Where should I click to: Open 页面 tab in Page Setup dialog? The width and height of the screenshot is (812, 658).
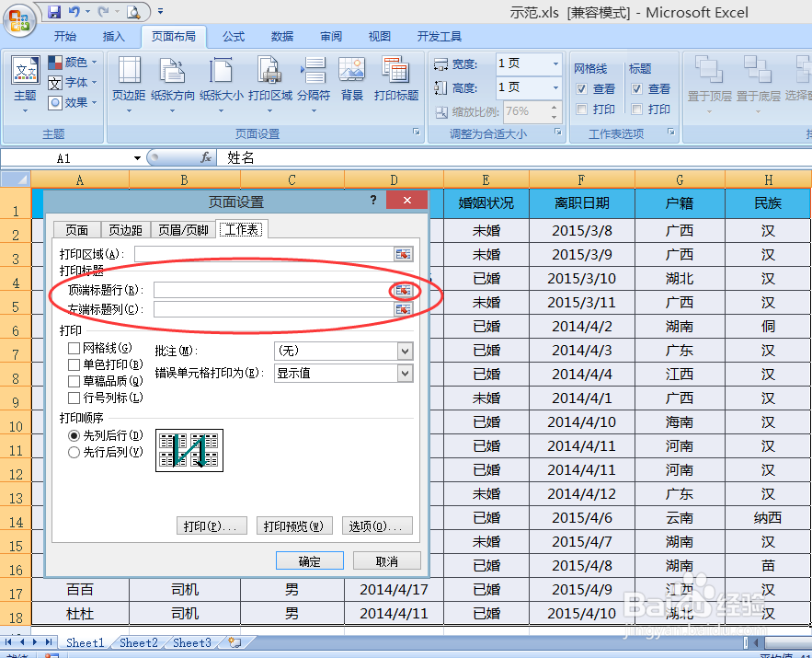[x=77, y=229]
